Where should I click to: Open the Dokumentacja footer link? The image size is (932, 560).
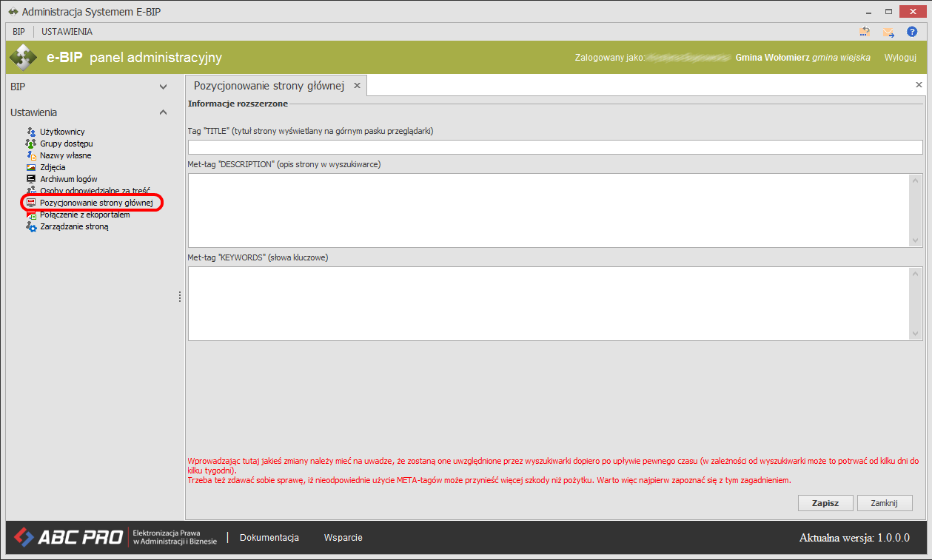coord(269,538)
